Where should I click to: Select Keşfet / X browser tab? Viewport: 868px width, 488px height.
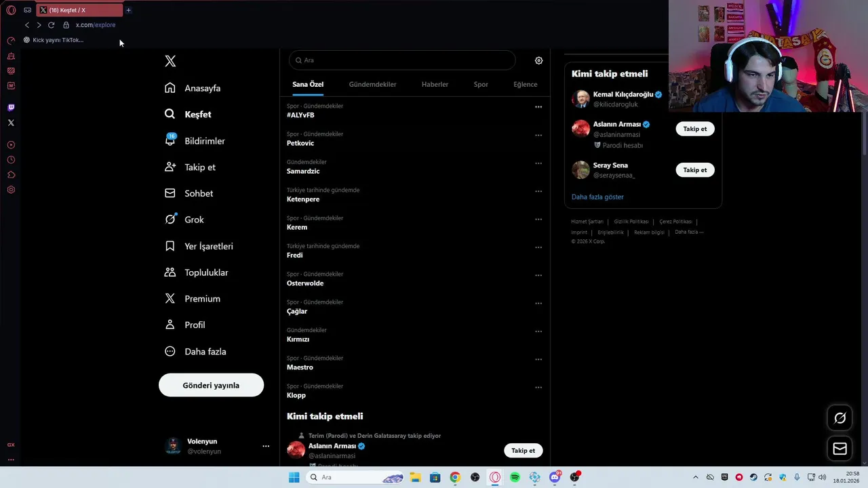80,10
